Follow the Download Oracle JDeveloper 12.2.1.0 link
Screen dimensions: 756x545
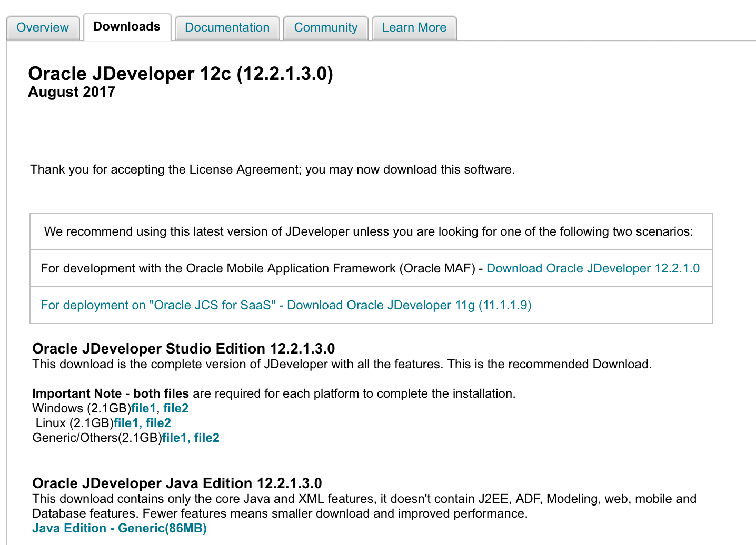[x=593, y=268]
